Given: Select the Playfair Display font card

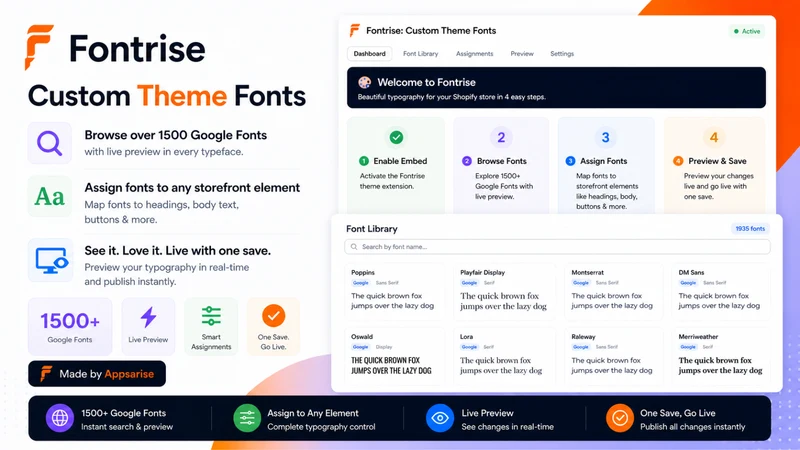Looking at the screenshot, I should [505, 291].
